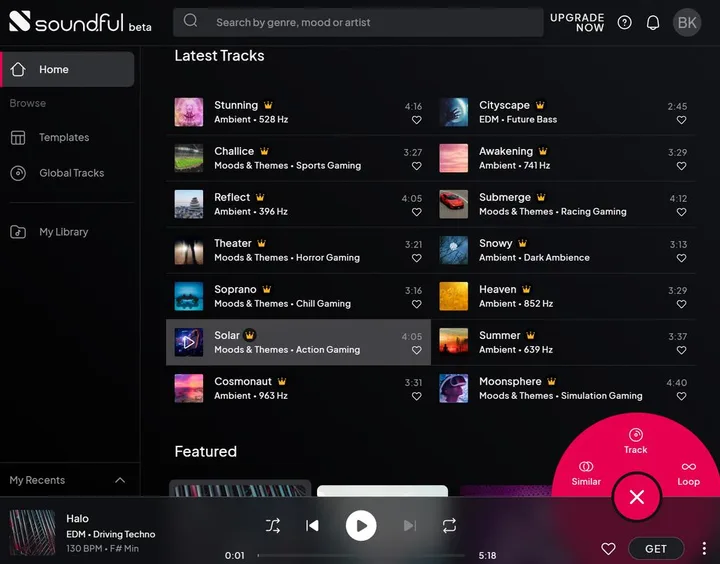Click the Halo album art in player
The height and width of the screenshot is (564, 720).
click(x=32, y=532)
